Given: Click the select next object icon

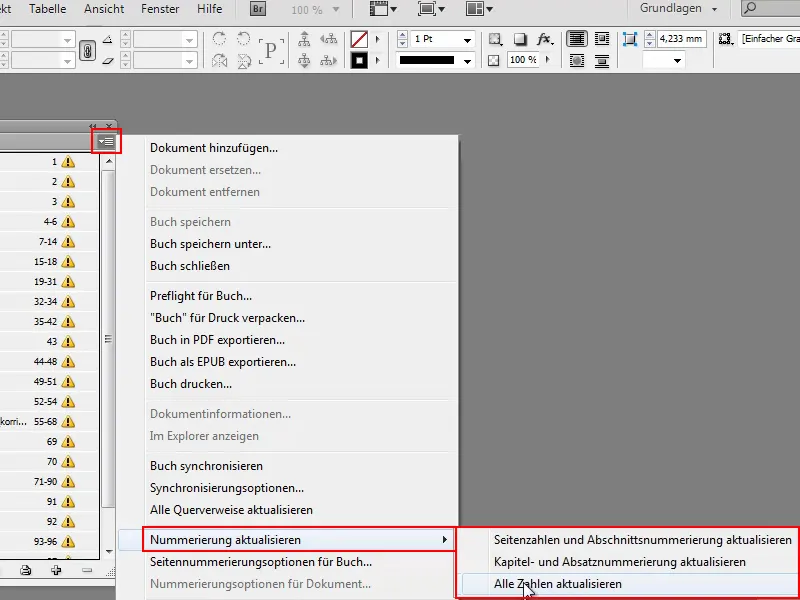Looking at the screenshot, I should pos(329,61).
